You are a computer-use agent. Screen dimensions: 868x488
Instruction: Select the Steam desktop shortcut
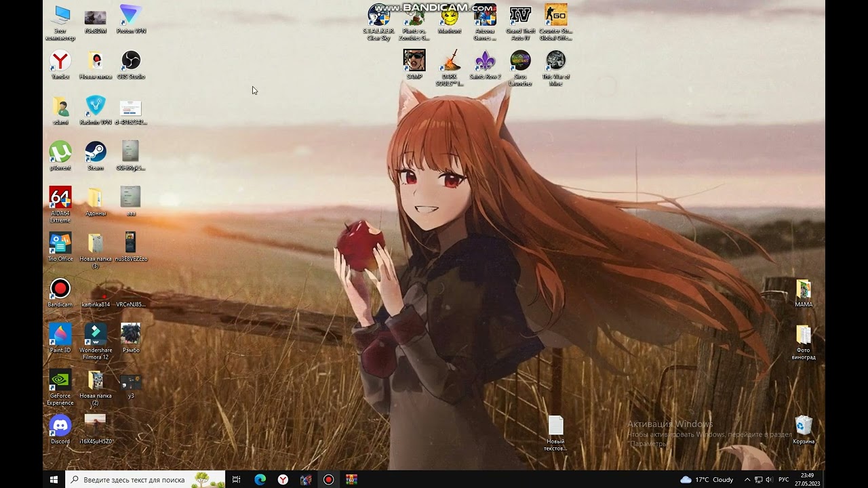[x=96, y=156]
